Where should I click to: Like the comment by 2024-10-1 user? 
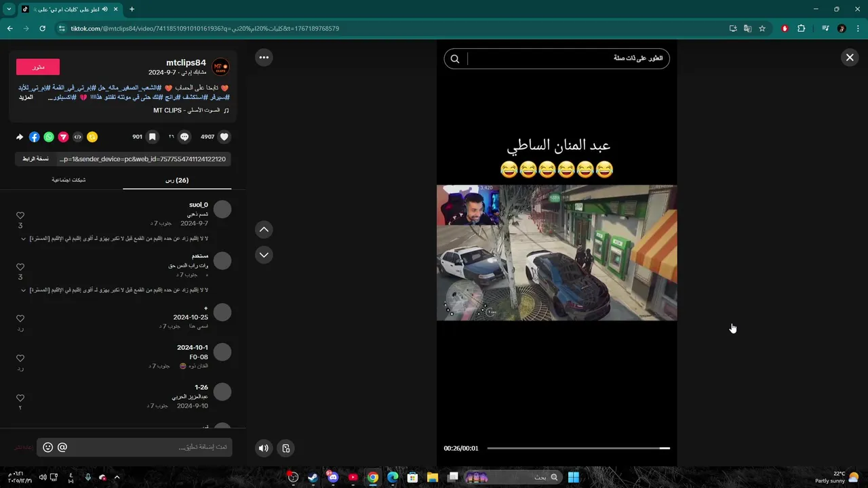pos(20,358)
